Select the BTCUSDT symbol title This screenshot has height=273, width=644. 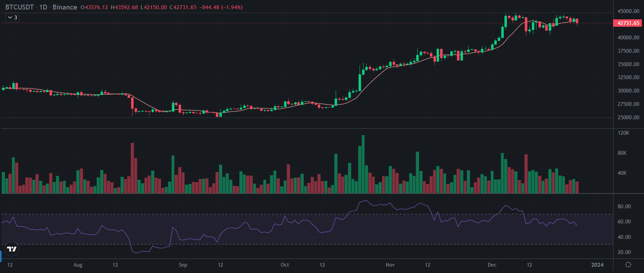[x=19, y=7]
